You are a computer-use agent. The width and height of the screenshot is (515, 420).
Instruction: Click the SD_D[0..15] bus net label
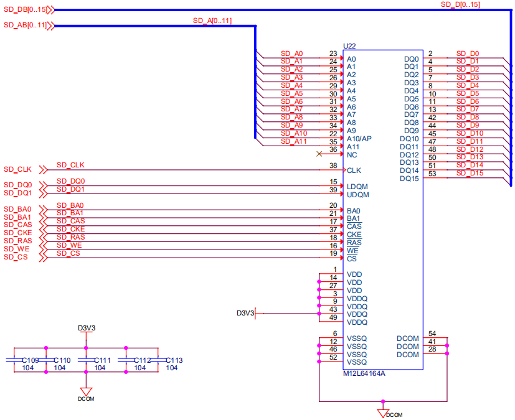click(460, 5)
